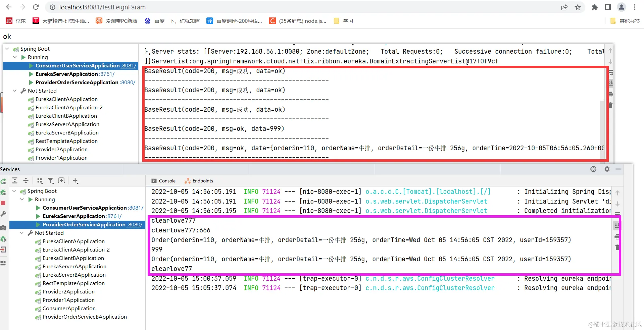644x330 pixels.
Task: Open the 京东 bookmark
Action: (x=16, y=21)
